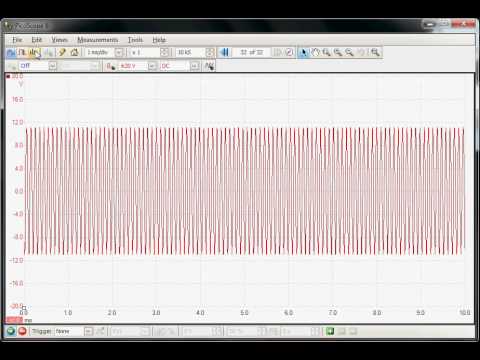Screen dimensions: 480x360
Task: Switch to Spectrum mode icon
Action: 34,52
